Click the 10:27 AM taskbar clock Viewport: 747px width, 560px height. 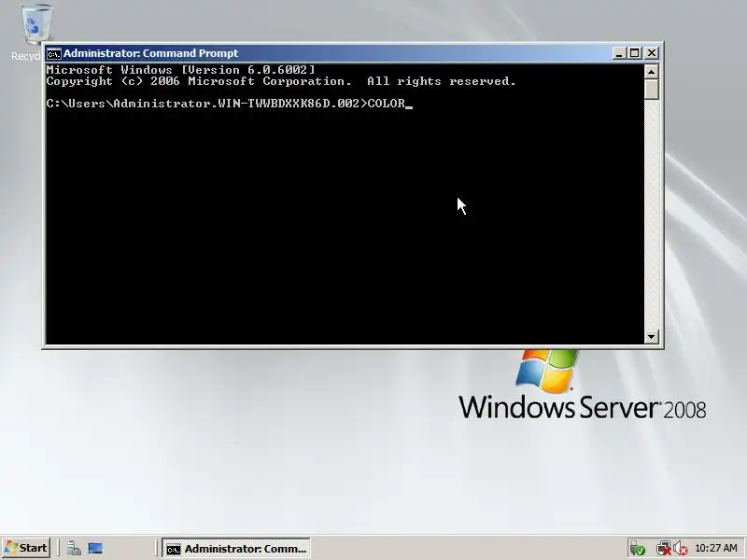(x=716, y=549)
